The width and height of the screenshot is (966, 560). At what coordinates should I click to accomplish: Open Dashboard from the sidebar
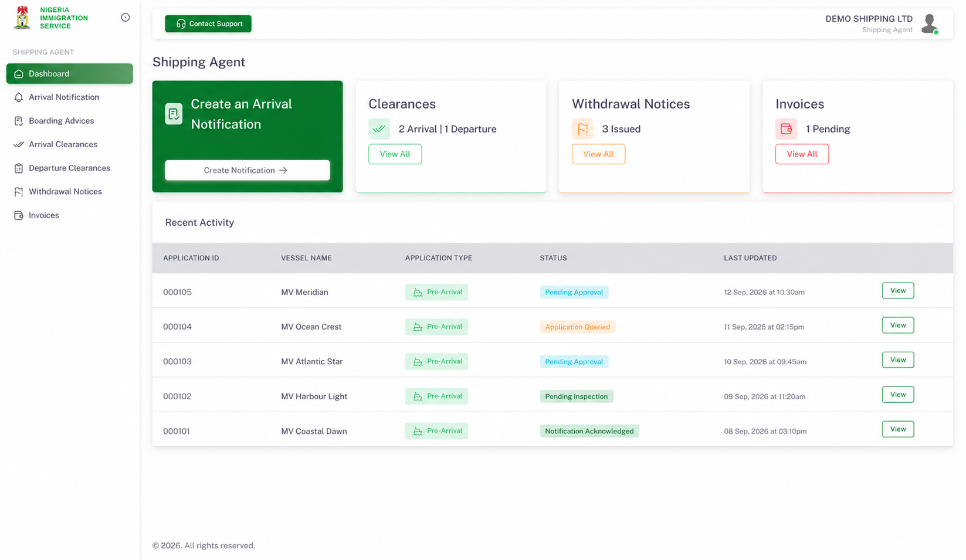click(70, 74)
